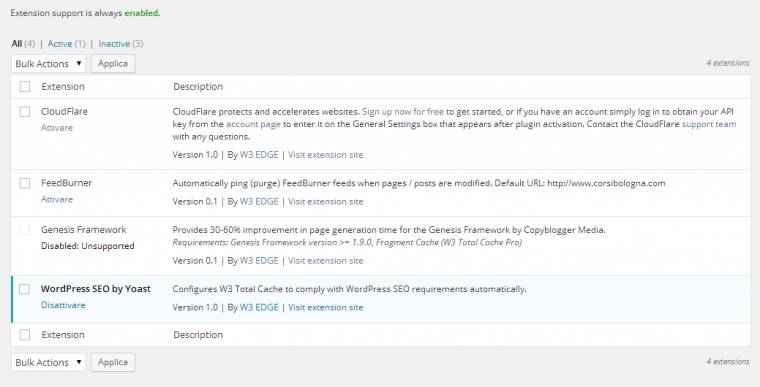This screenshot has height=387, width=760.
Task: Click the Disabled: Unsupported status text
Action: click(x=88, y=246)
